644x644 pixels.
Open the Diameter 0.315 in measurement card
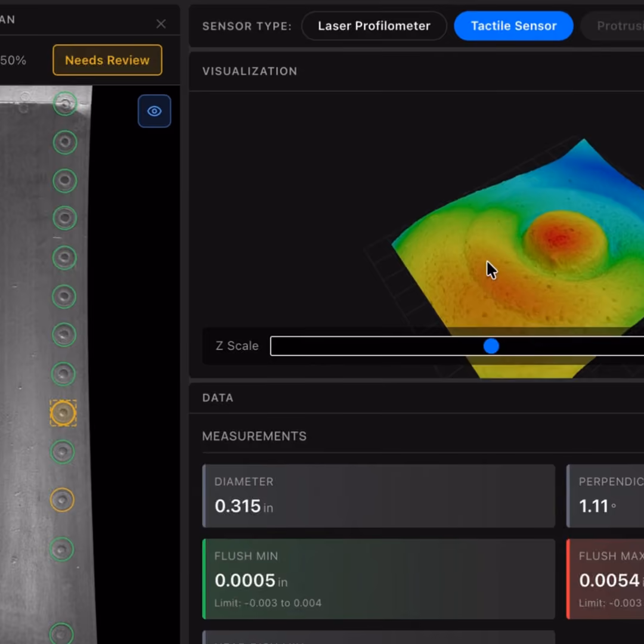[379, 496]
